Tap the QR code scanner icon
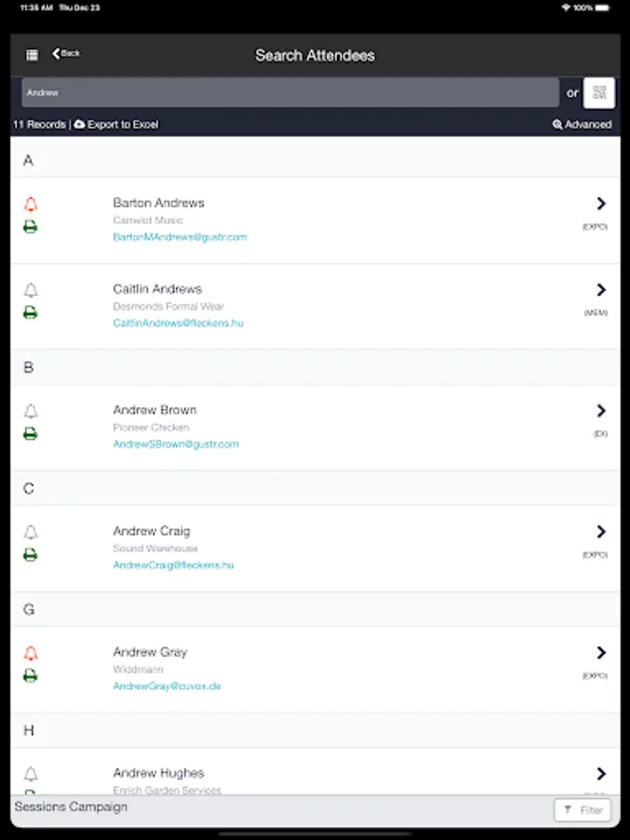 (599, 92)
